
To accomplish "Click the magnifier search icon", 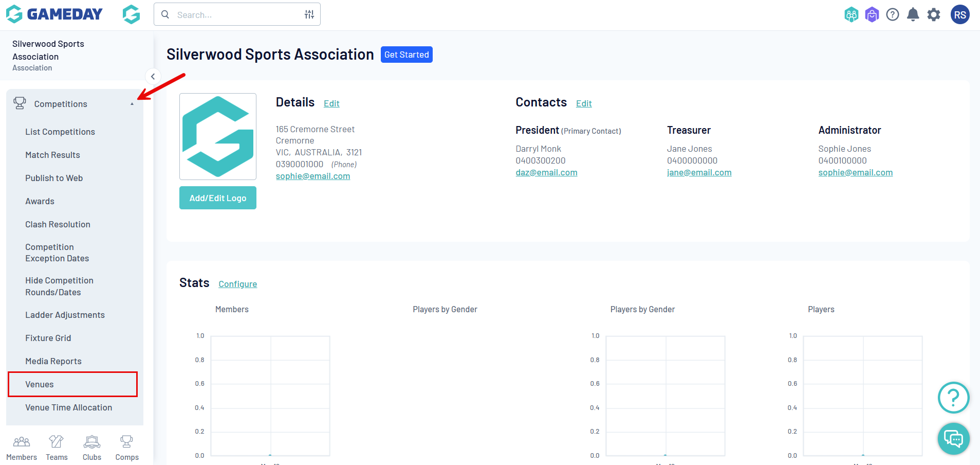I will [165, 14].
